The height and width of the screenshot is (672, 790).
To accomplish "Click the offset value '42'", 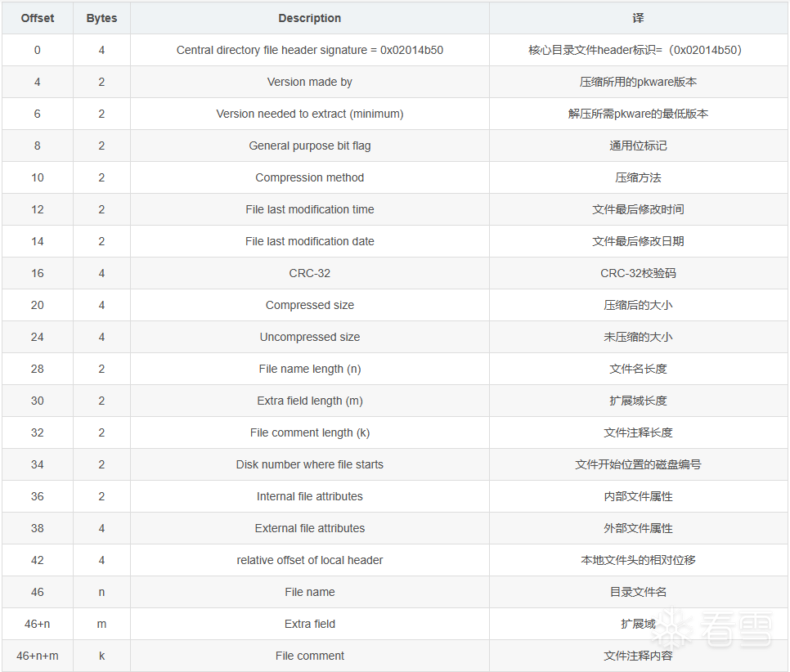I will coord(38,560).
